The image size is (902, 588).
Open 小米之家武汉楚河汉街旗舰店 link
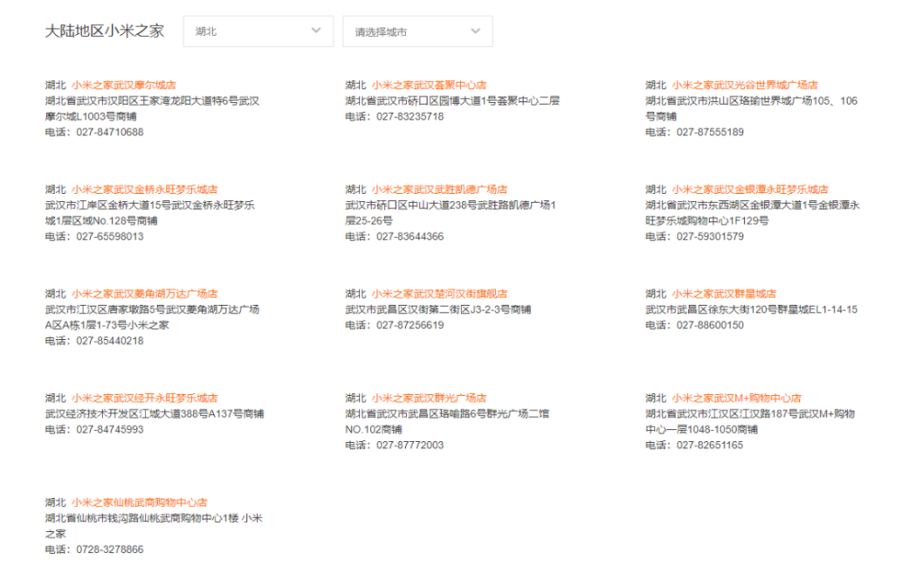(439, 293)
